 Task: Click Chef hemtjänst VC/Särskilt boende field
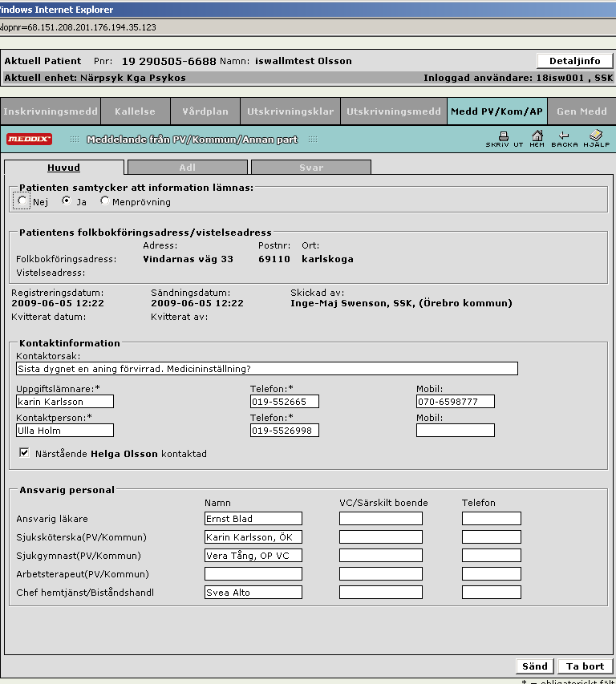pos(381,592)
